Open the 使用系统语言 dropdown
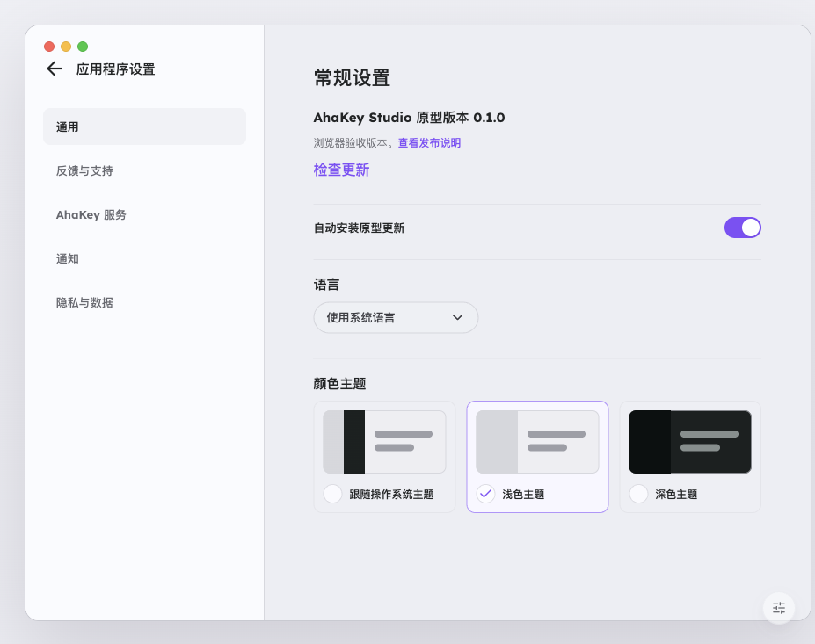Screen dimensions: 815x644 (x=396, y=317)
